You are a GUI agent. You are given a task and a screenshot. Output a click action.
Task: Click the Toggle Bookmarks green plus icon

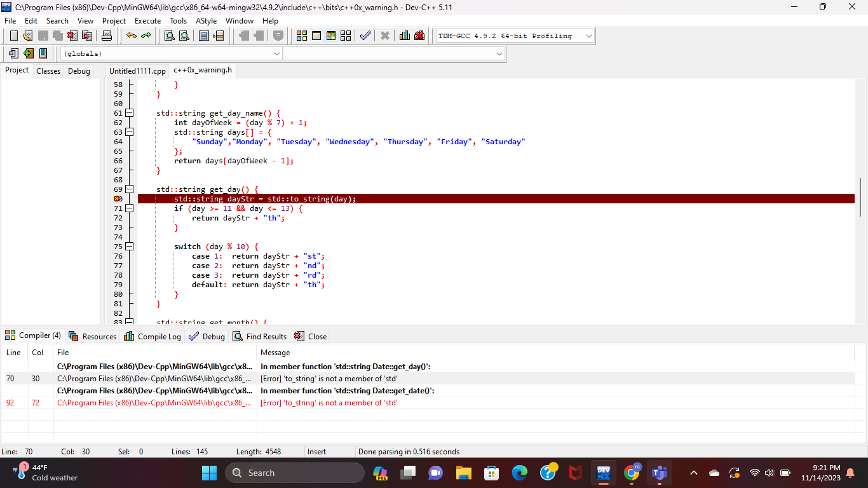(28, 53)
